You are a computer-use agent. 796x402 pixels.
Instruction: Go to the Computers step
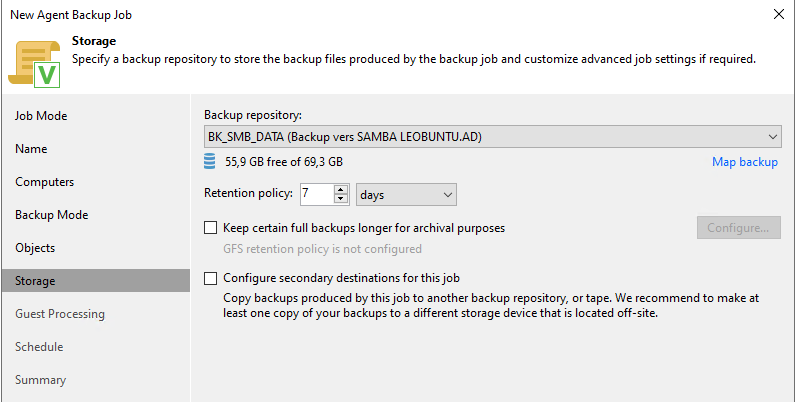coord(45,182)
